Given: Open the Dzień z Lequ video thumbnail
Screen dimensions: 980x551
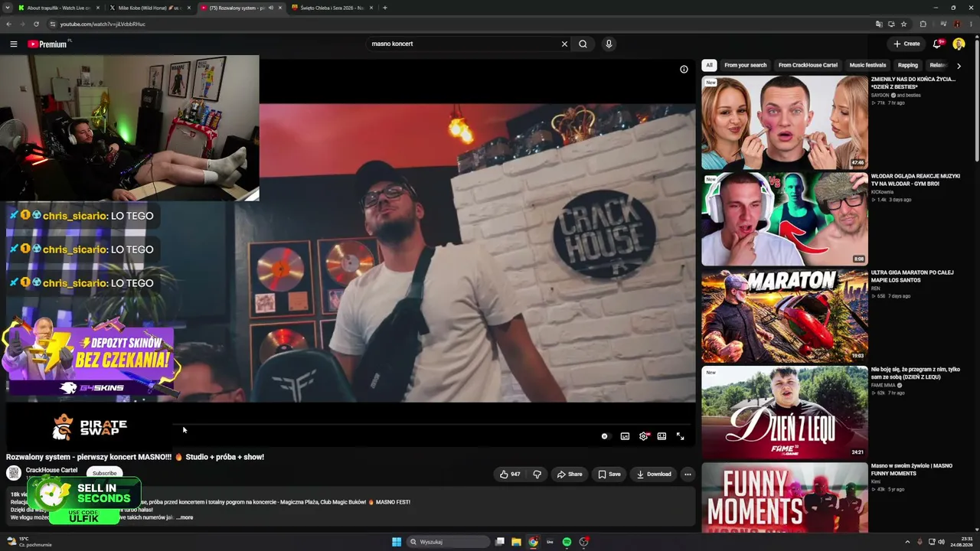Looking at the screenshot, I should point(785,412).
